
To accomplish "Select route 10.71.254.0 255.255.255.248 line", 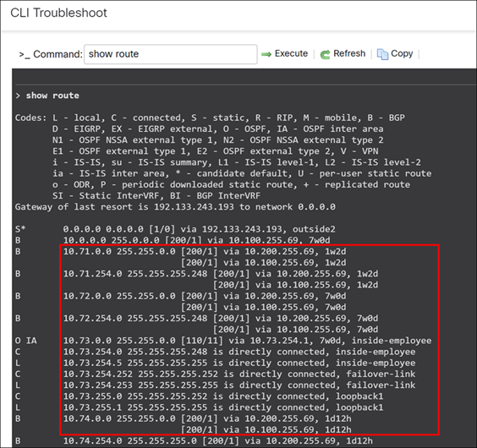I will tap(196, 274).
